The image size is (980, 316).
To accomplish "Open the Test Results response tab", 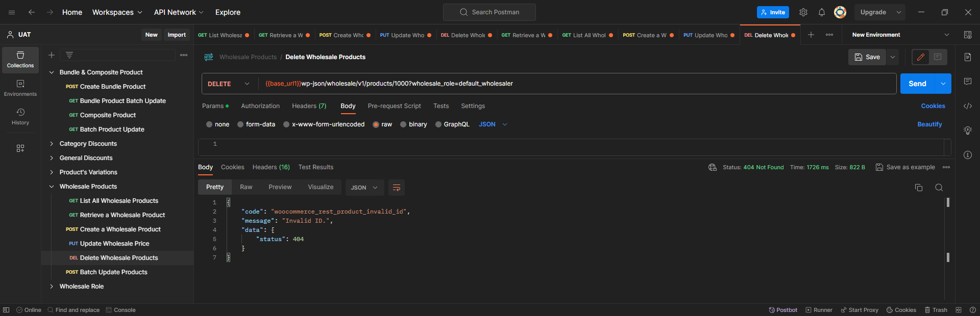I will click(316, 167).
